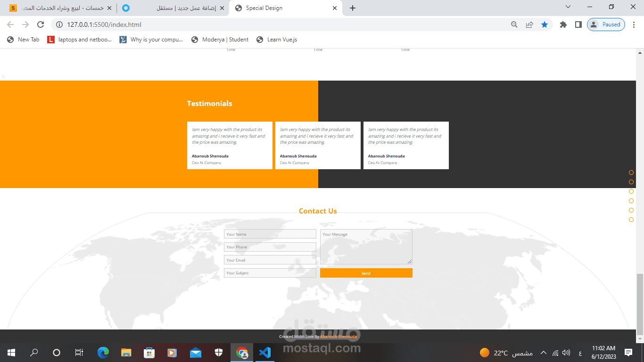Image resolution: width=644 pixels, height=362 pixels.
Task: Click the Contact Us heading
Action: [318, 211]
